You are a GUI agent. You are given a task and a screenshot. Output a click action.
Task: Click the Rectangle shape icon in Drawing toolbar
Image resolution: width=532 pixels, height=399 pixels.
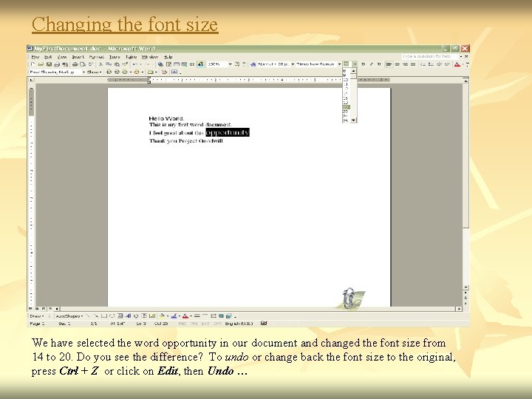click(x=104, y=316)
